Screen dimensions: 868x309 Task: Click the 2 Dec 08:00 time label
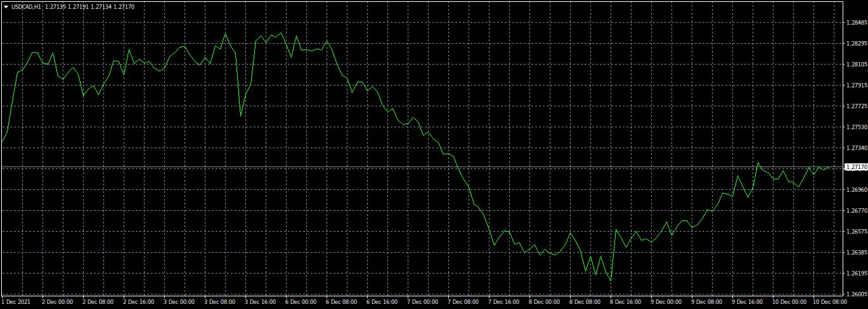[98, 303]
